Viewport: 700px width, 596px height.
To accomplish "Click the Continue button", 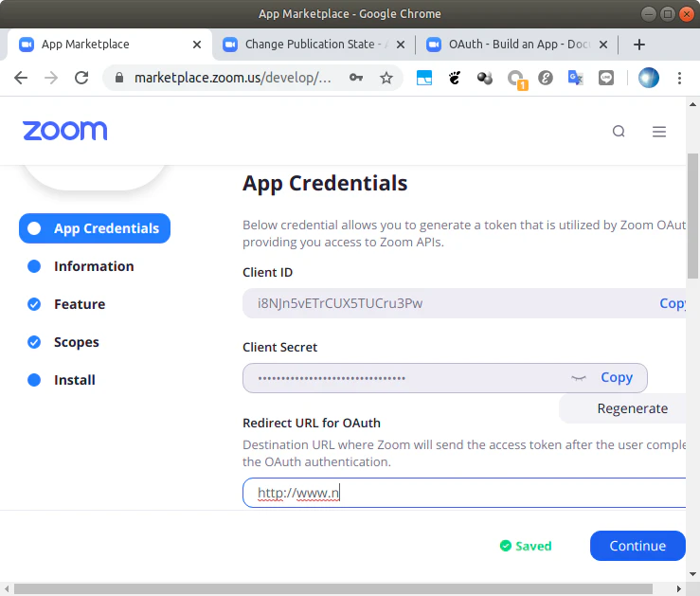I will click(637, 546).
